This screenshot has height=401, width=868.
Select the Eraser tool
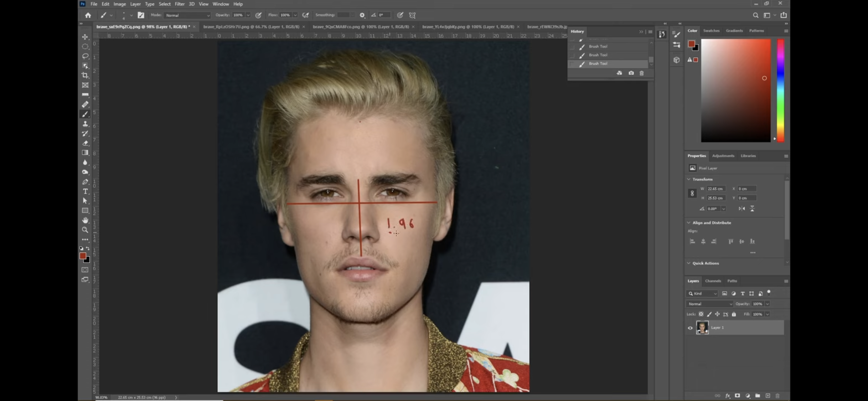(x=85, y=143)
